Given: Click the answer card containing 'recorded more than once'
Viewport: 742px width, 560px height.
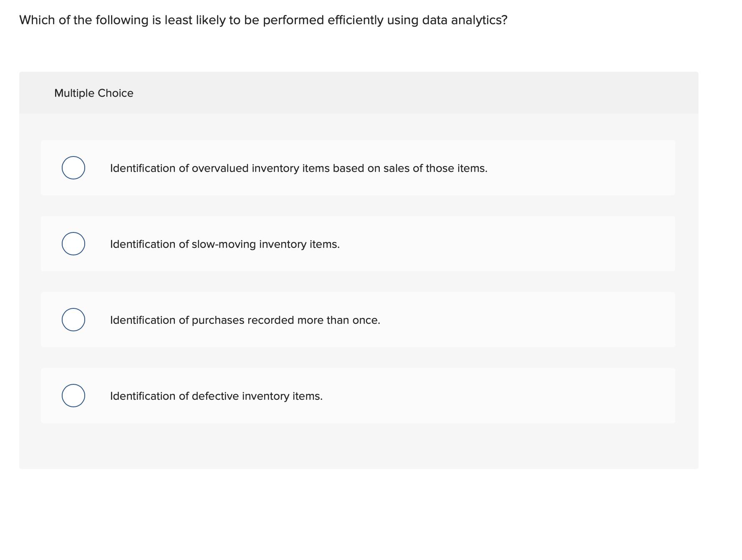Looking at the screenshot, I should coord(358,319).
